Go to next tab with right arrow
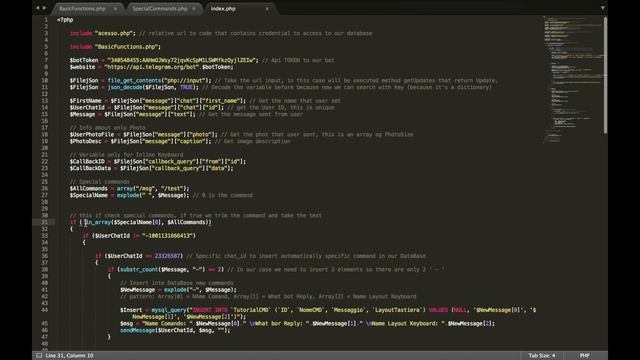The width and height of the screenshot is (640, 360). (44, 8)
